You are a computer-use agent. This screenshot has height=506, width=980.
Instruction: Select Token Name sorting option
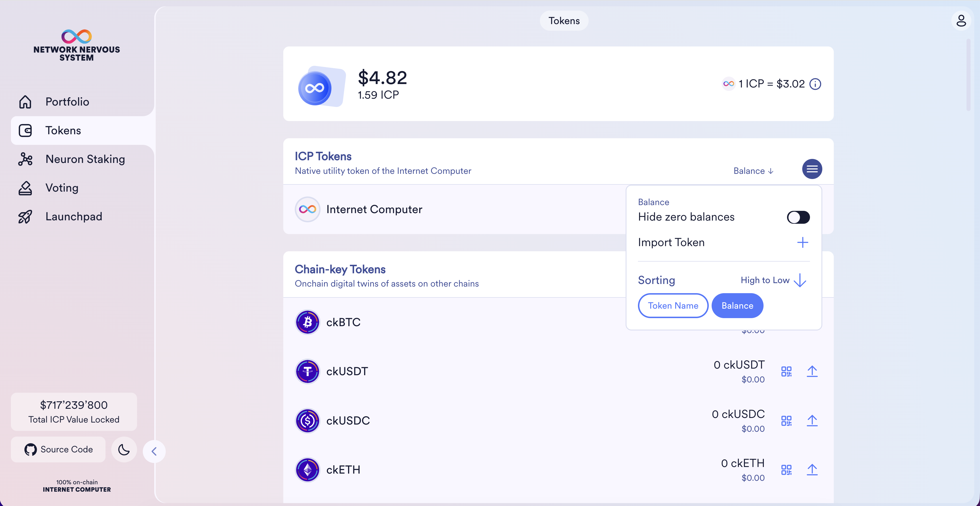pyautogui.click(x=673, y=306)
